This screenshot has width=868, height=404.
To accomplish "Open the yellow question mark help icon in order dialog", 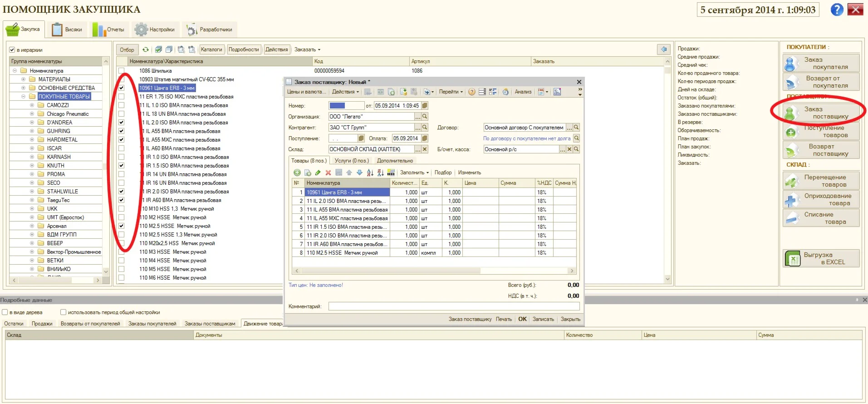I will coord(472,92).
